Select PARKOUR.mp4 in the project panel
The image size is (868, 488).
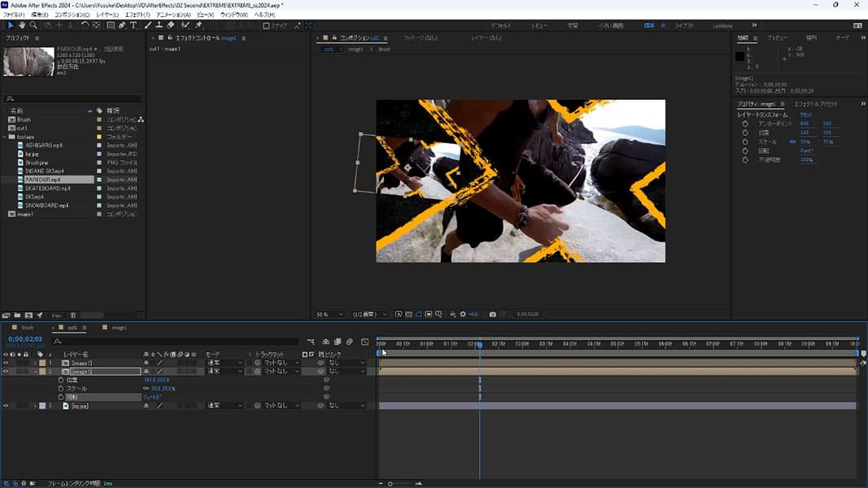tap(43, 180)
